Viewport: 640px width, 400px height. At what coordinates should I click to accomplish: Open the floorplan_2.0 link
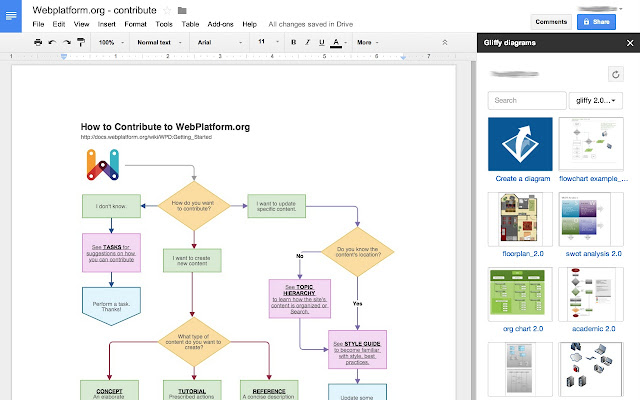[x=523, y=253]
